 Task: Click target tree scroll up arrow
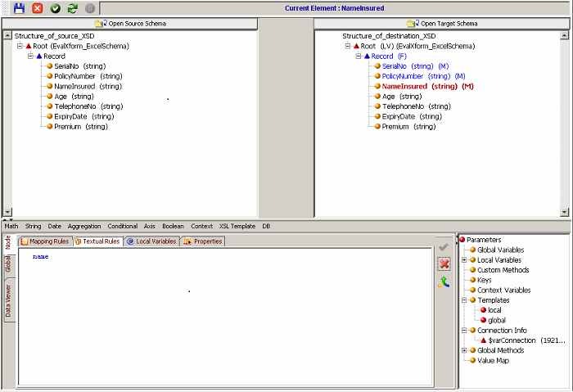click(564, 35)
